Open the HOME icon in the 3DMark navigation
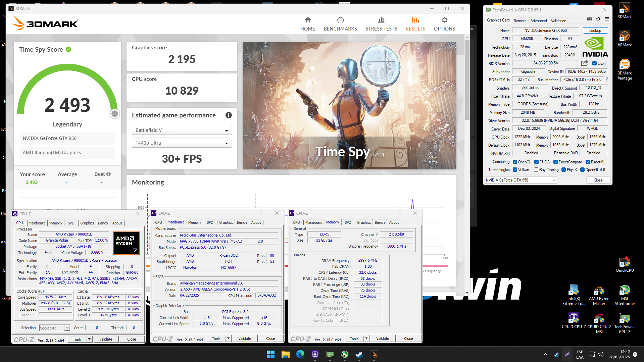 click(308, 20)
